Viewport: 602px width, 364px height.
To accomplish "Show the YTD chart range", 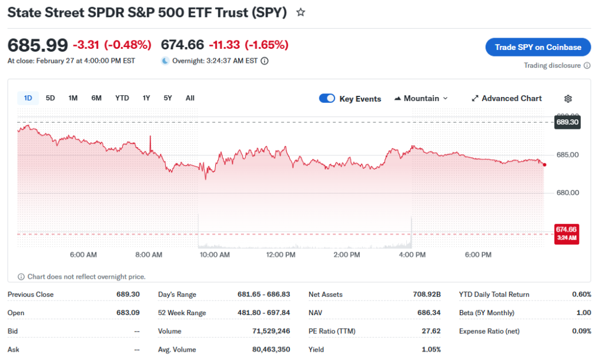I will pos(122,98).
